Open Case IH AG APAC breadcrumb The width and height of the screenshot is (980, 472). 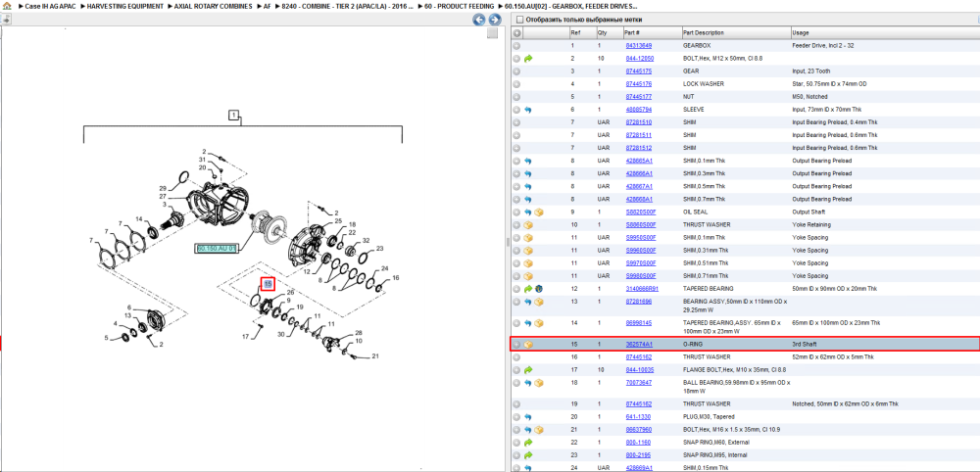pos(50,6)
